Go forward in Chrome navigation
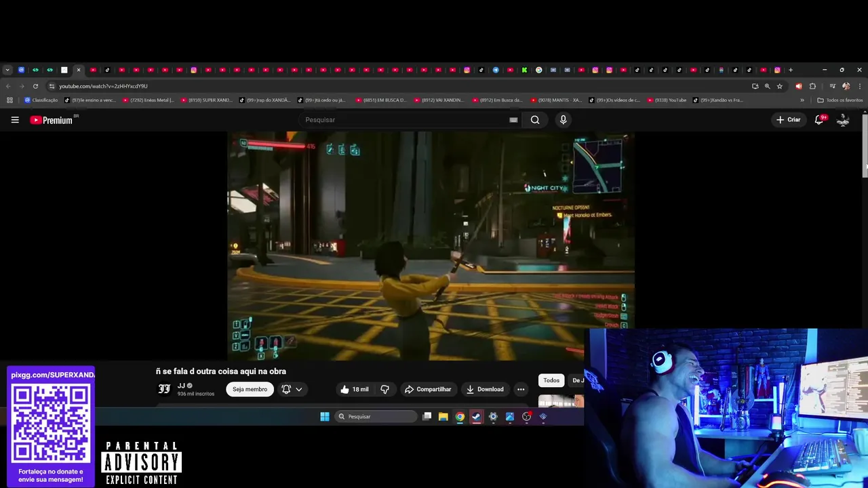The image size is (868, 488). click(x=22, y=86)
